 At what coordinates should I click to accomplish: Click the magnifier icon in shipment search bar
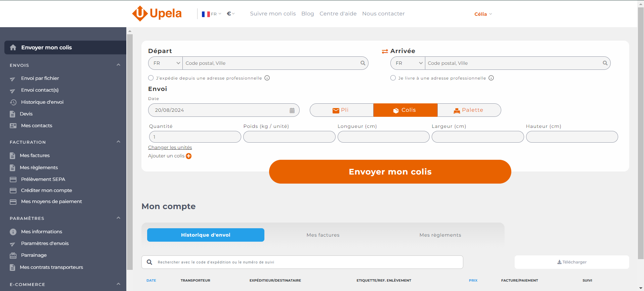click(149, 262)
